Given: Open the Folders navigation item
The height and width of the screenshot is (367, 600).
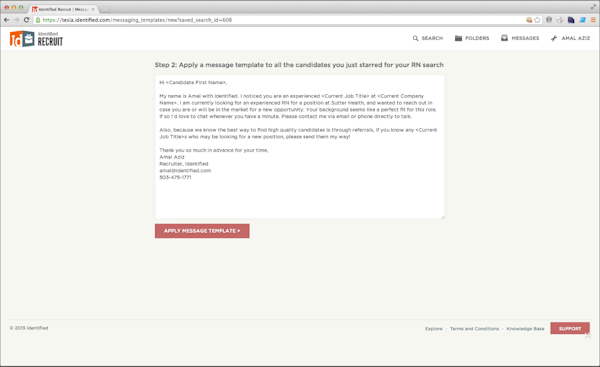Looking at the screenshot, I should point(472,38).
